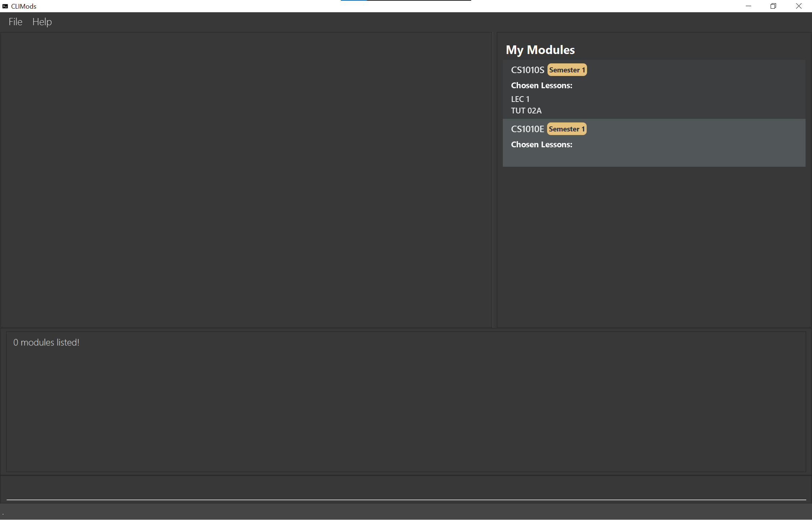Click the Chosen Lessons label under CS1010E
Screen dimensions: 812x520
(x=541, y=144)
